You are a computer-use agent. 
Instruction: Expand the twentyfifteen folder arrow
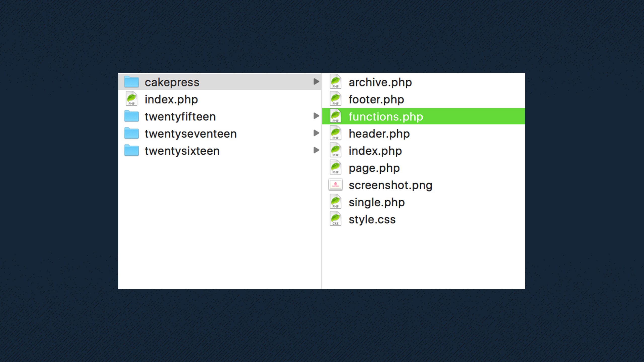316,116
